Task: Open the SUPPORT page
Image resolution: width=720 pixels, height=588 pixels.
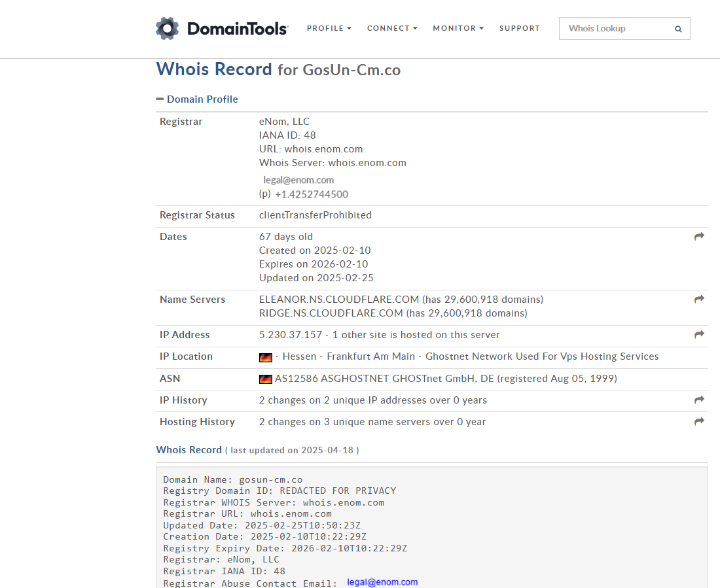Action: point(519,28)
